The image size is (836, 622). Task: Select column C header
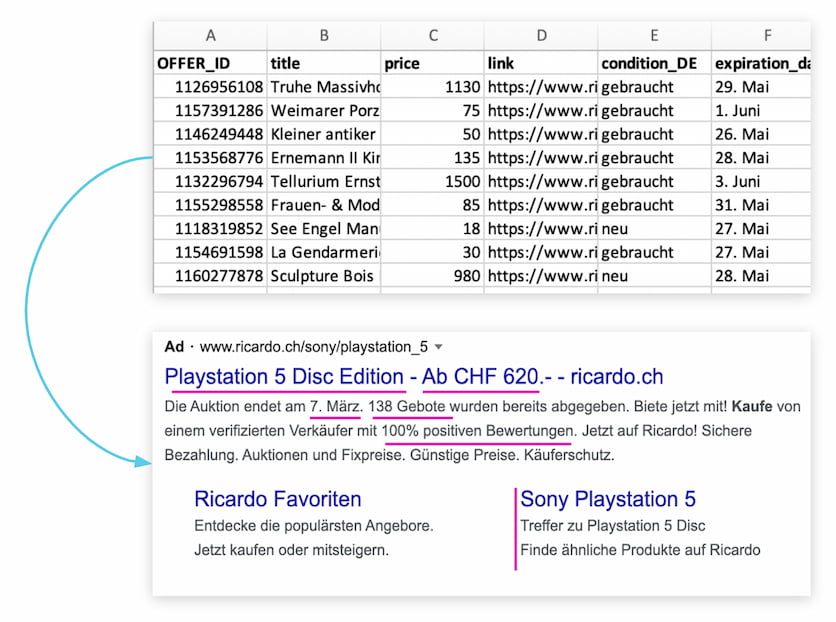click(x=433, y=36)
